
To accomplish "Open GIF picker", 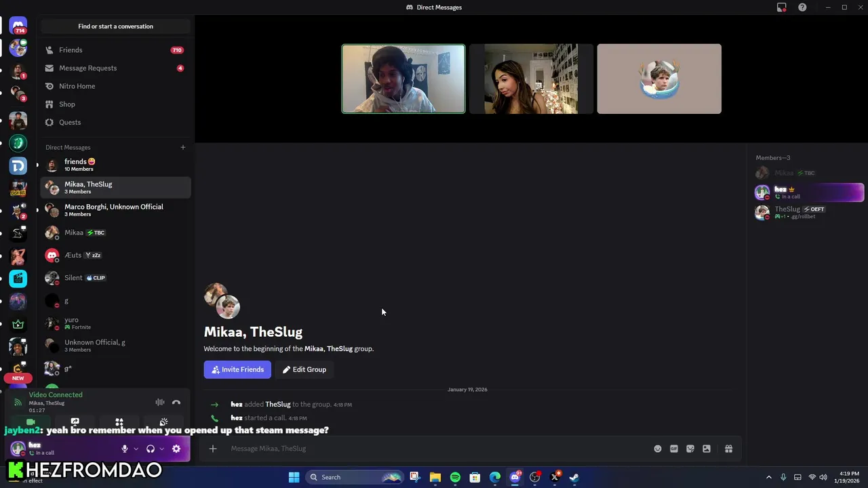I will coord(674,449).
